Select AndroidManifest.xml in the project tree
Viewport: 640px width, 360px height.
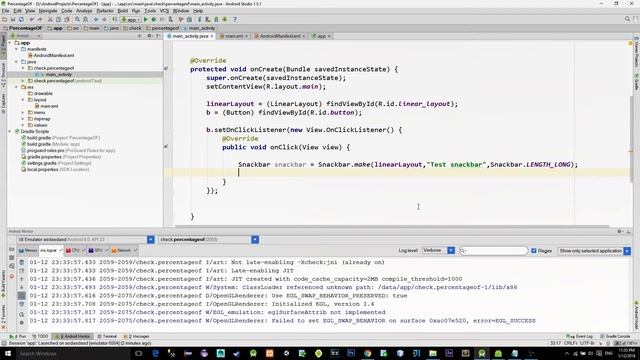[x=53, y=55]
